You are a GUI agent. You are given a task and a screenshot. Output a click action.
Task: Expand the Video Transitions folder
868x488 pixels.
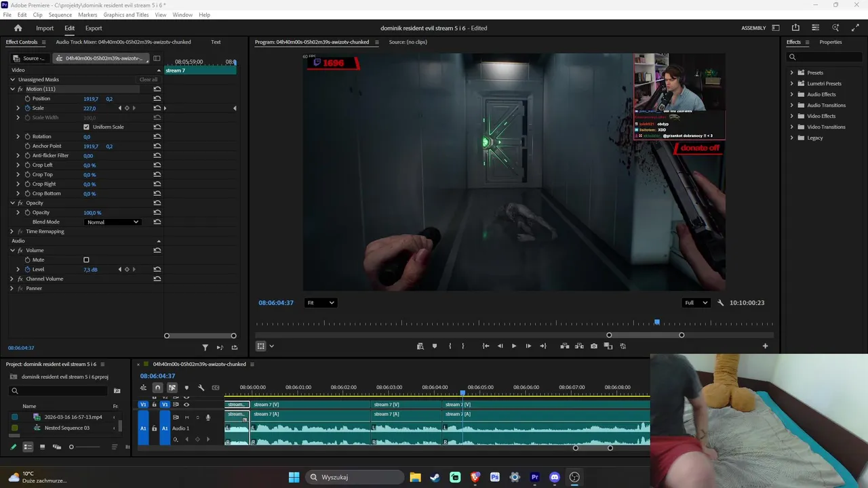pos(791,127)
